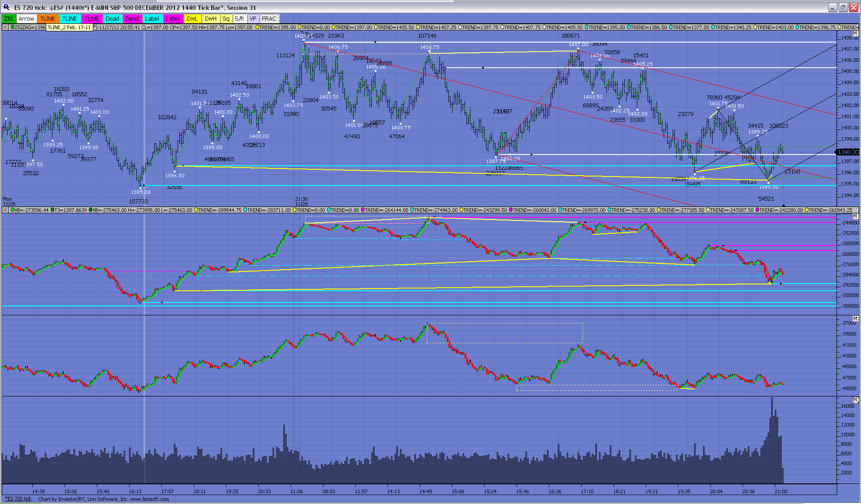Click the 1408.00 price scale label

850,38
